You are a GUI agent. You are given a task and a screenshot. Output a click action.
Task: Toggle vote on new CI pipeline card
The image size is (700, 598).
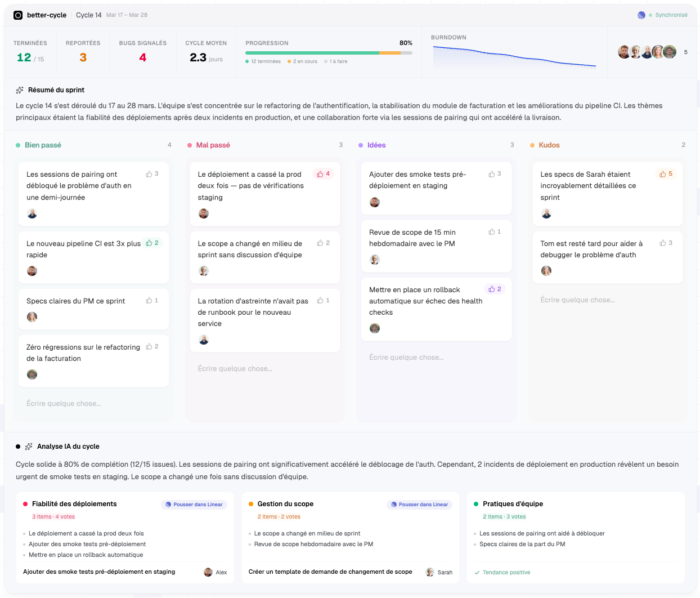pyautogui.click(x=152, y=243)
